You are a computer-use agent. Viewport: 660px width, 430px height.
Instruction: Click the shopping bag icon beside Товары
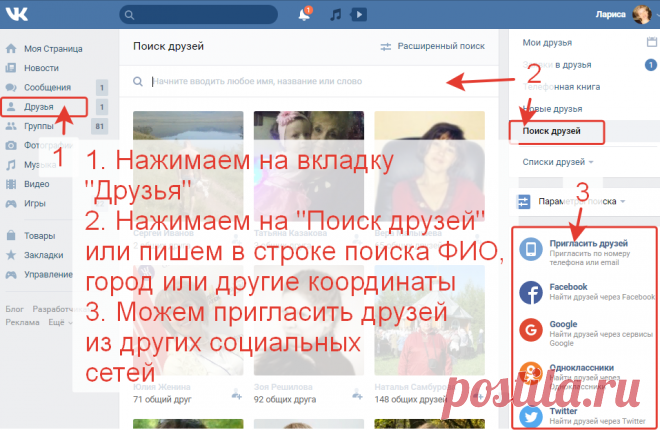[x=11, y=236]
